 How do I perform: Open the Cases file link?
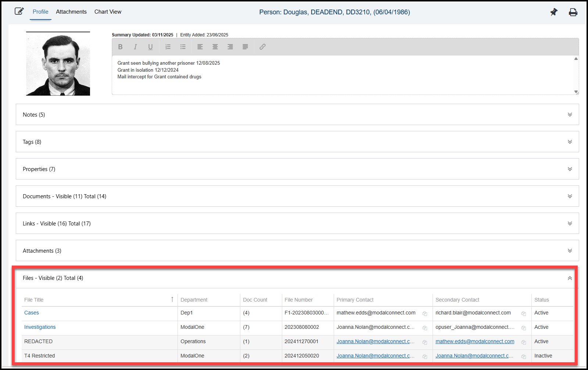click(32, 313)
